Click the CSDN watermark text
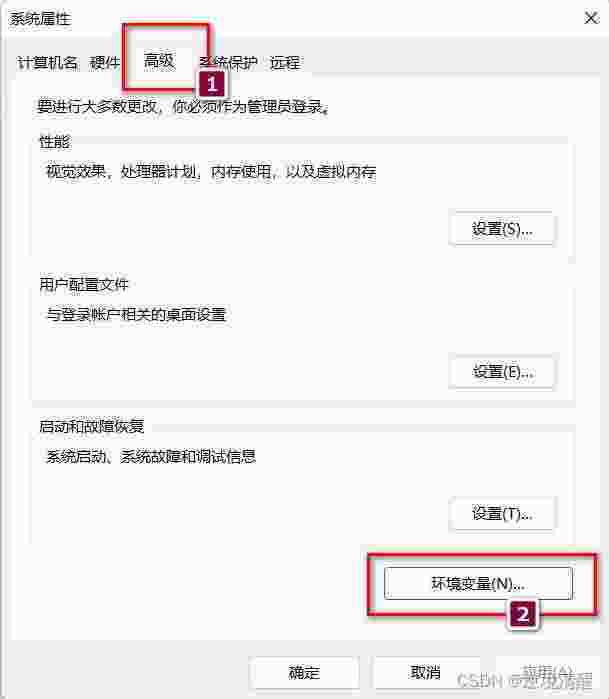The height and width of the screenshot is (699, 609). pyautogui.click(x=525, y=681)
